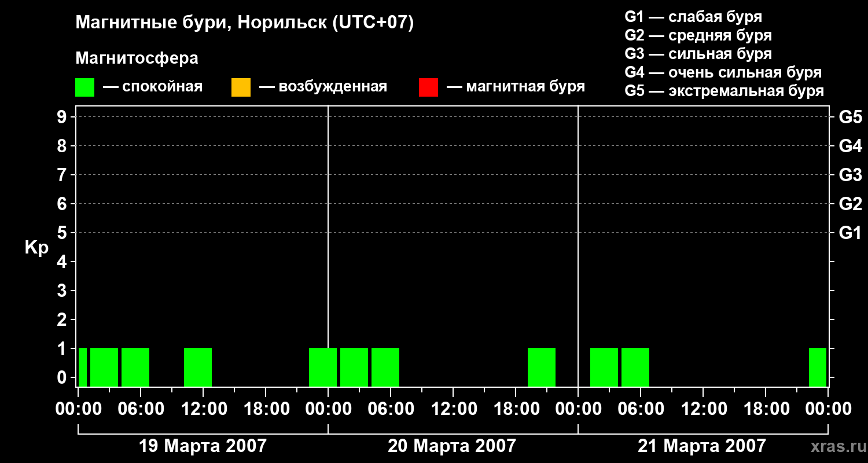Click the «21 Марта 2007» date label
868x463 pixels.
coord(701,446)
